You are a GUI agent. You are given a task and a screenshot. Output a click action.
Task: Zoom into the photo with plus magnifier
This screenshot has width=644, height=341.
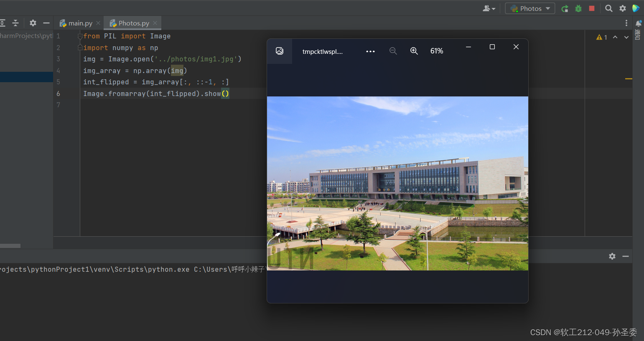click(x=414, y=51)
